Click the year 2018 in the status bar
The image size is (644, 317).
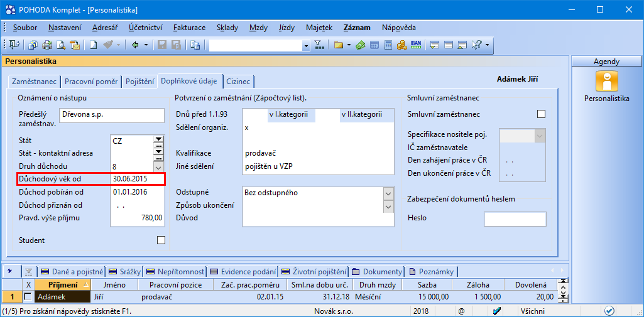click(x=422, y=311)
